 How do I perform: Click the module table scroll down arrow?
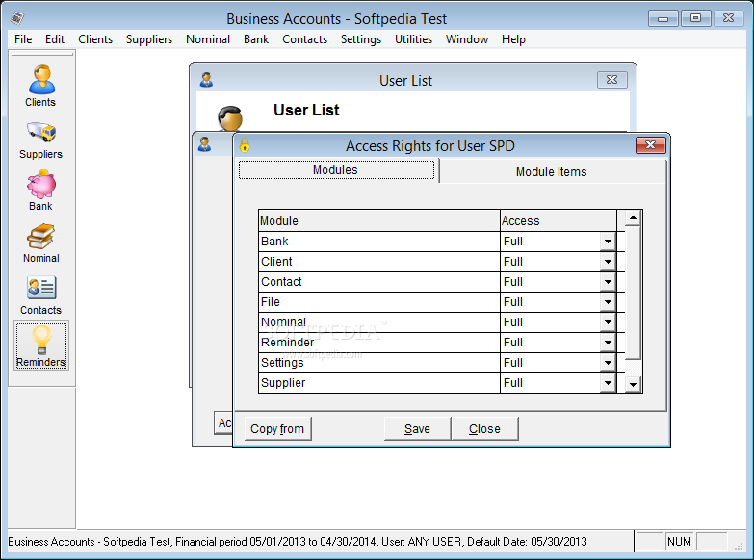pyautogui.click(x=633, y=384)
